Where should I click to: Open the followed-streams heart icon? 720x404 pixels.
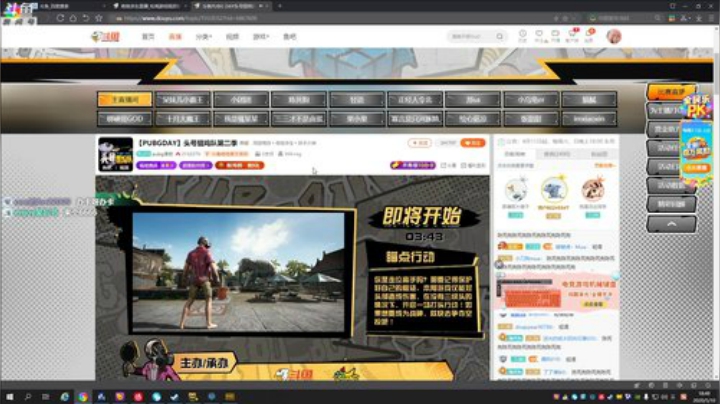pos(539,36)
